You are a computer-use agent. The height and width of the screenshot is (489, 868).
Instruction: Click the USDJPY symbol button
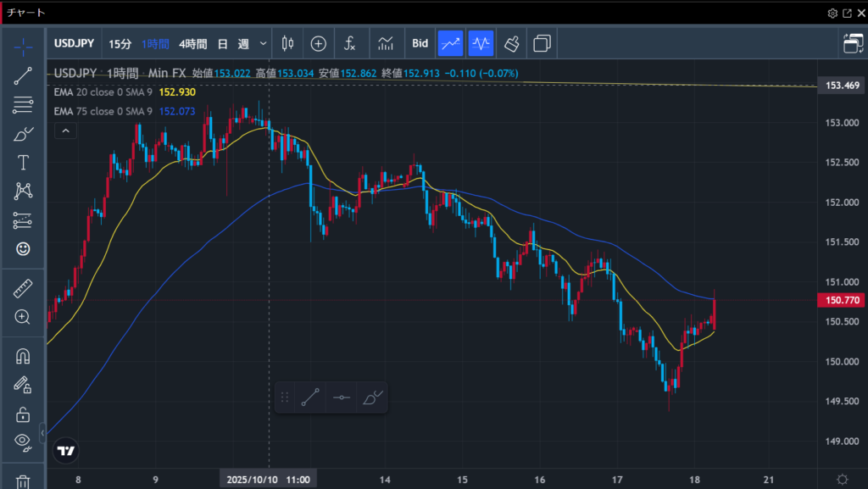pyautogui.click(x=75, y=43)
